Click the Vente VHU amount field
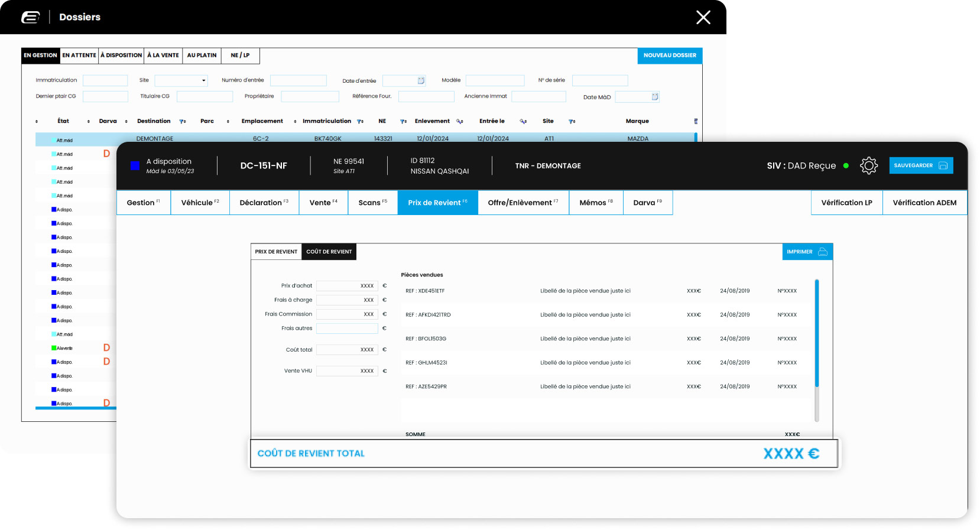 pyautogui.click(x=347, y=371)
